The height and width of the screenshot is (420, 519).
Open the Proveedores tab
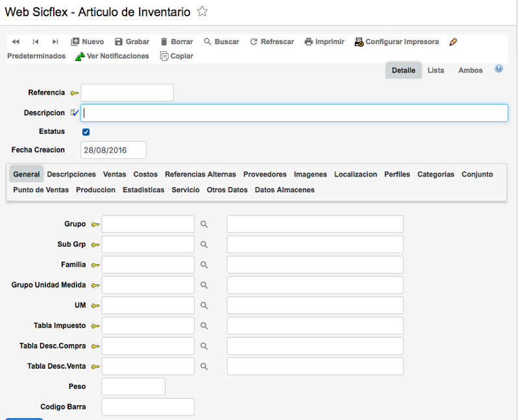pos(265,174)
